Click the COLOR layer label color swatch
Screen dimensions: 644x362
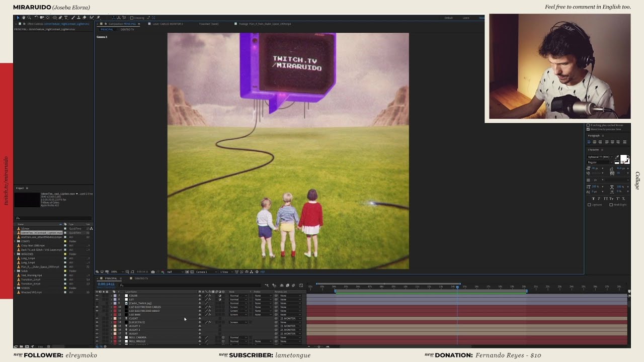(x=115, y=296)
